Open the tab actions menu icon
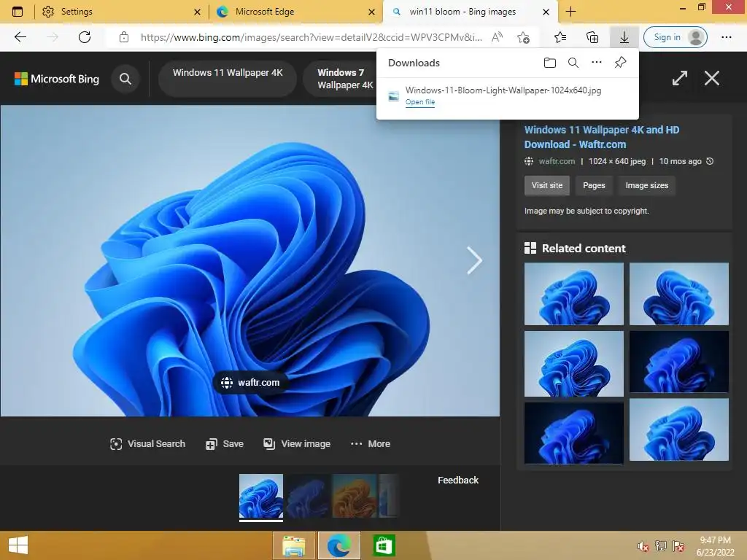Screen dimensions: 747x560 pos(18,12)
